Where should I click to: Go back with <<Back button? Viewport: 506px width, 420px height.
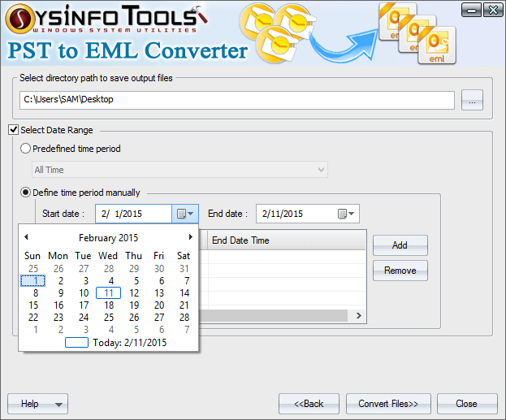tap(309, 404)
